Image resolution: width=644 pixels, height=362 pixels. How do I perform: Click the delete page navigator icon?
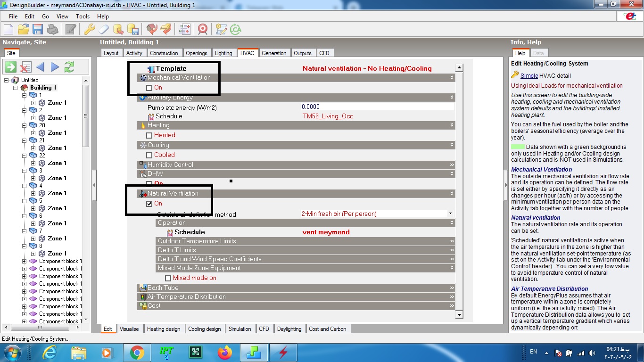point(25,67)
